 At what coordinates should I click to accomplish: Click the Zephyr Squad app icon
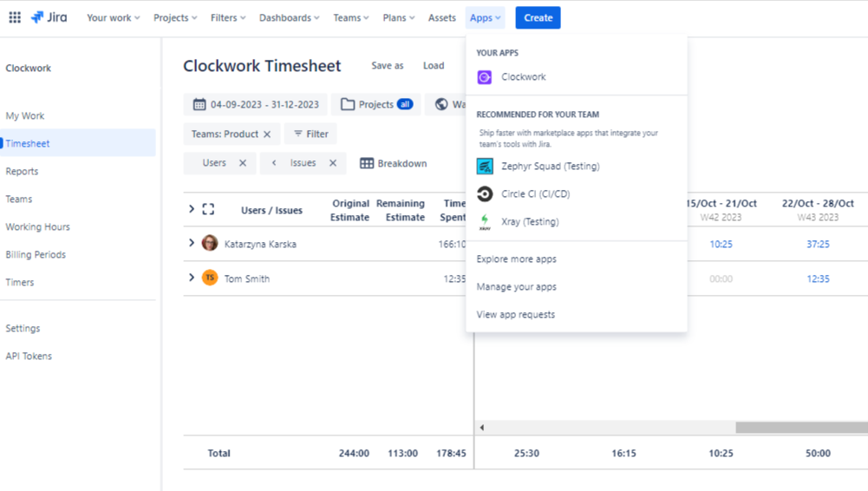[x=485, y=166]
